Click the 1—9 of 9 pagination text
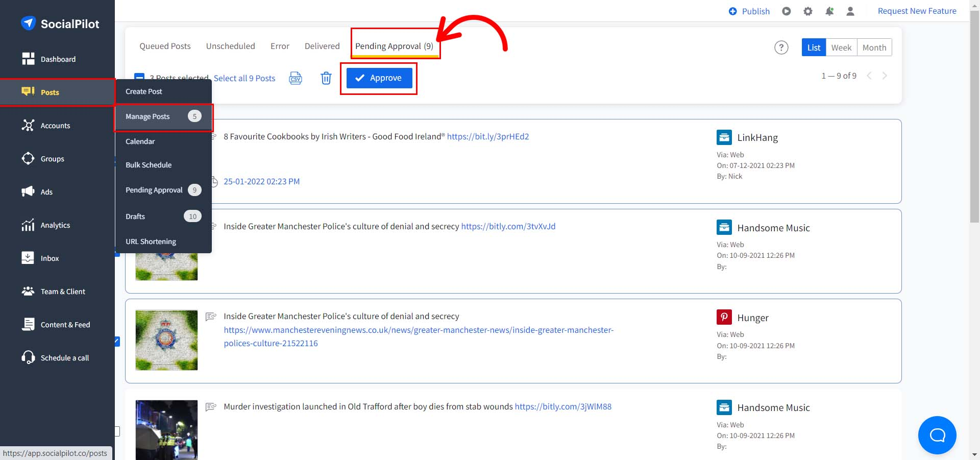Viewport: 980px width, 460px height. (x=839, y=76)
